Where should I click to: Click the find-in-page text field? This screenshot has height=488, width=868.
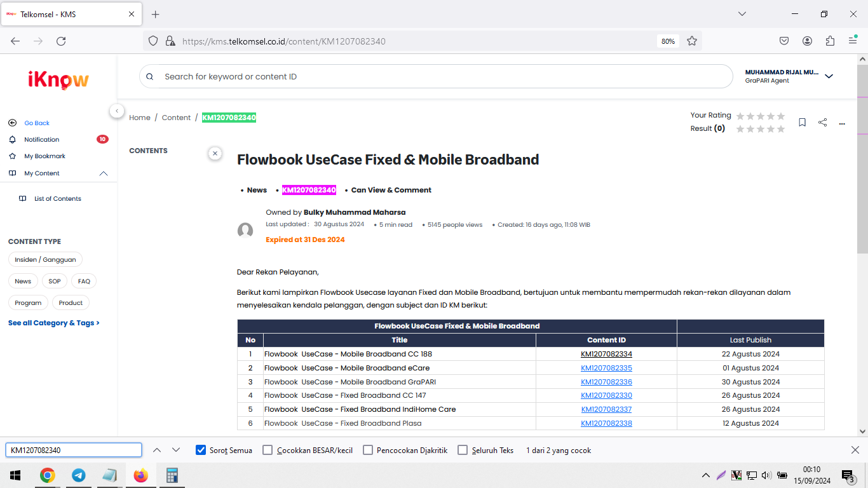(x=74, y=450)
